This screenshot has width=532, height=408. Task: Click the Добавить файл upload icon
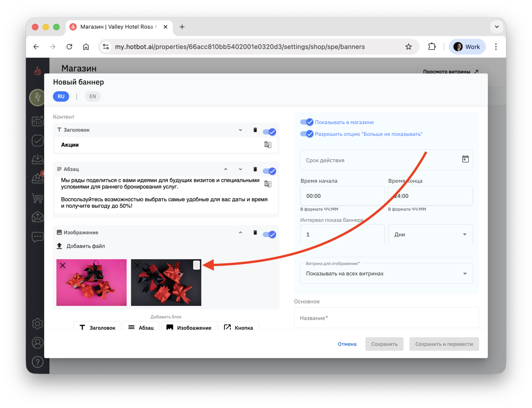pos(59,246)
